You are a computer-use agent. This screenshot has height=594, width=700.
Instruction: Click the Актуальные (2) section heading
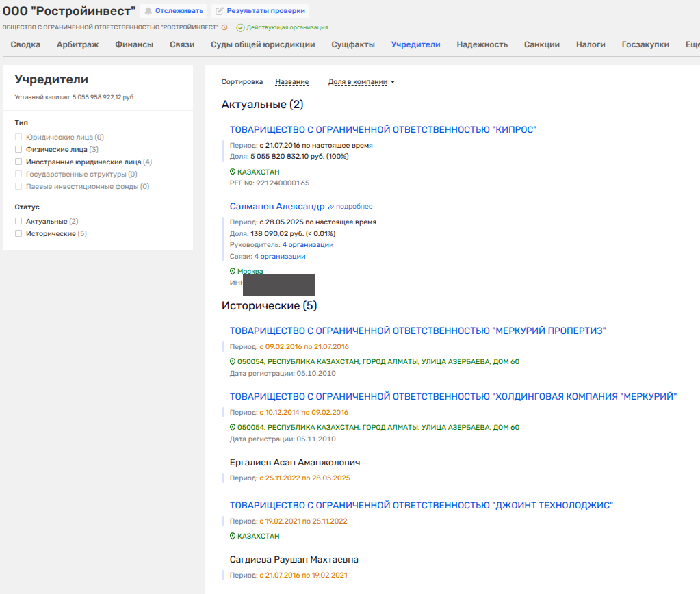point(263,105)
